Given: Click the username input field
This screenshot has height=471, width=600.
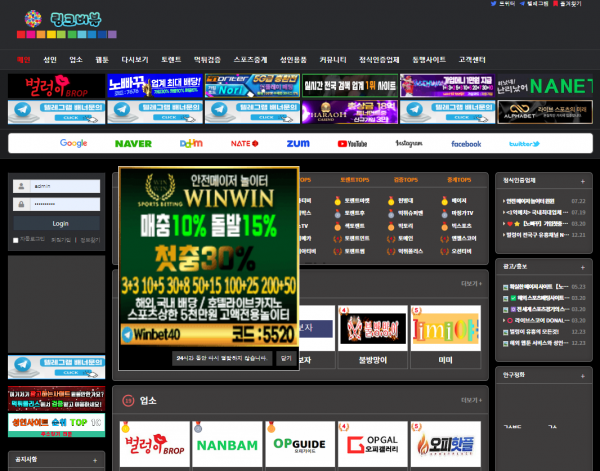Looking at the screenshot, I should 65,186.
